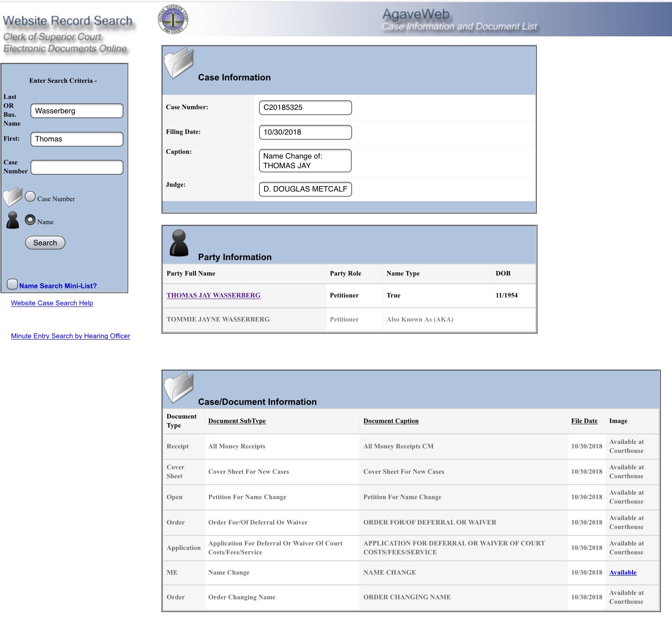The image size is (672, 623).
Task: Click the Search button
Action: tap(45, 243)
